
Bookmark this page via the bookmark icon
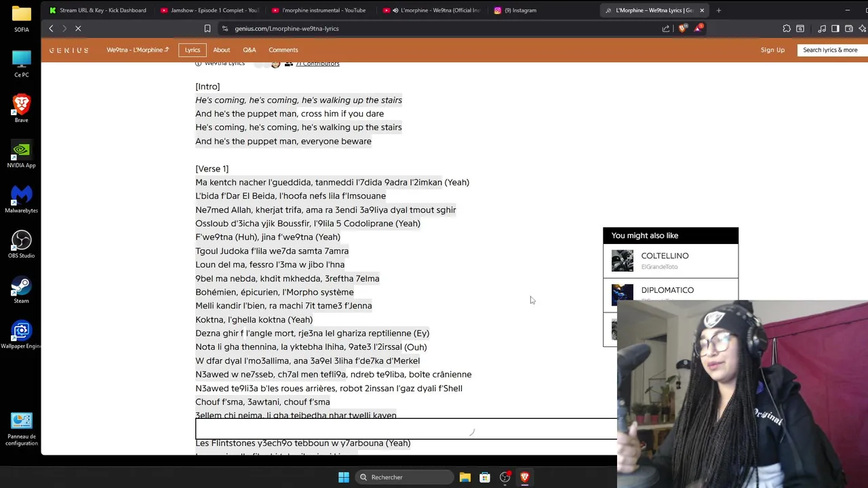[x=208, y=28]
